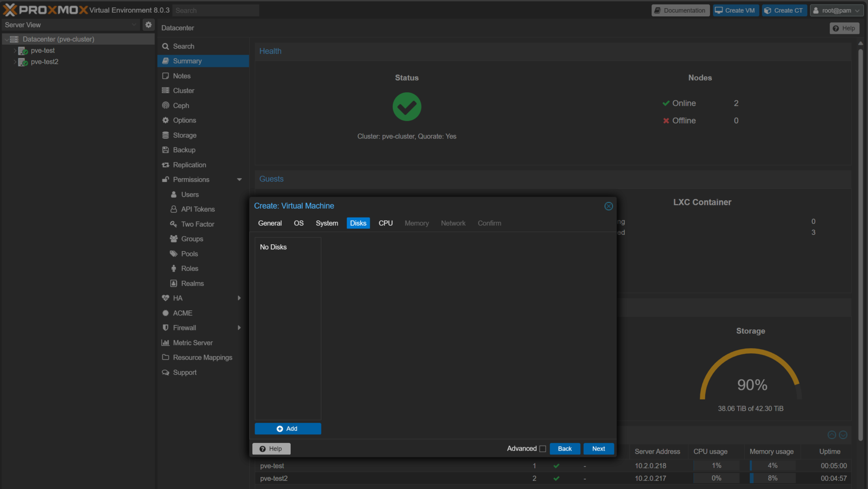Focus the top Search input field
868x489 pixels.
(216, 10)
